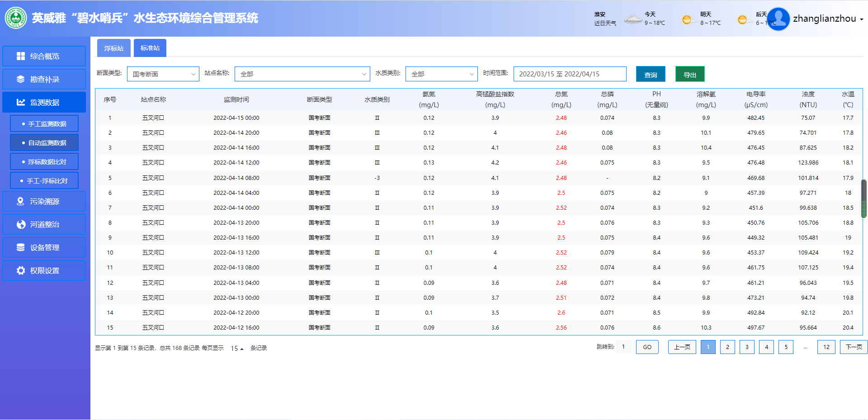Click the 综合概览 grid icon
Viewport: 868px width, 420px height.
21,56
